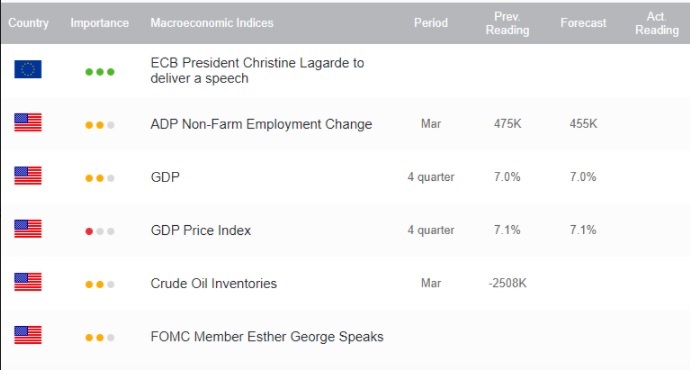Click the US flag beside ADP Non-Farm Employment
This screenshot has width=690, height=370.
click(28, 122)
